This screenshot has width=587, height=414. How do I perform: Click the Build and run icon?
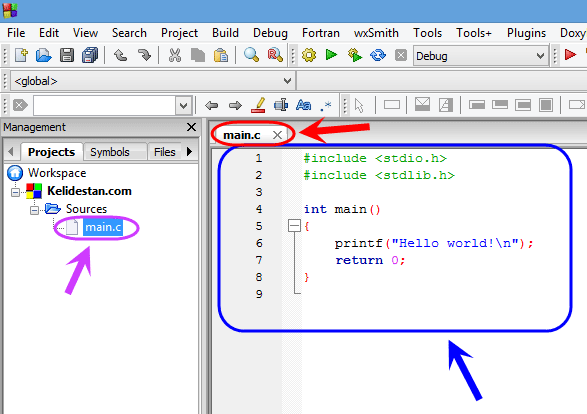(x=355, y=55)
